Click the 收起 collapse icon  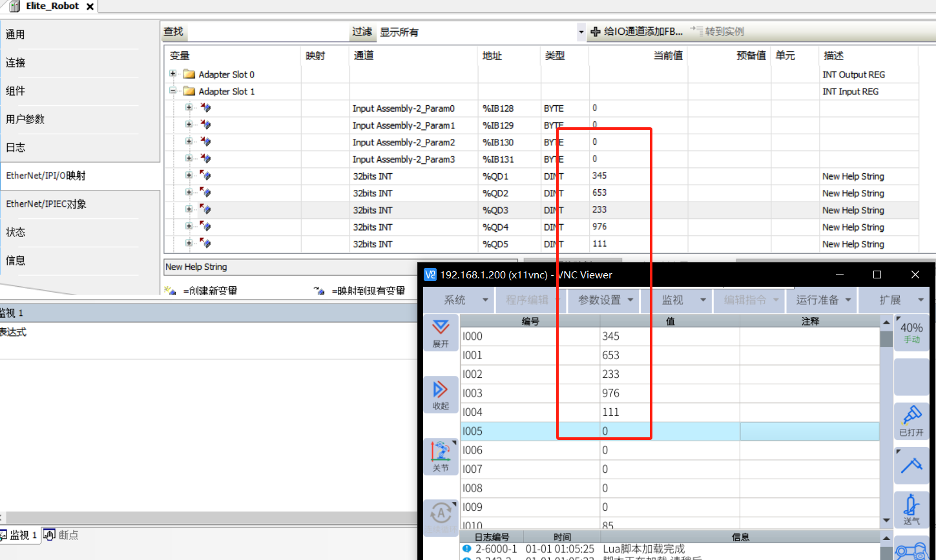click(x=441, y=394)
